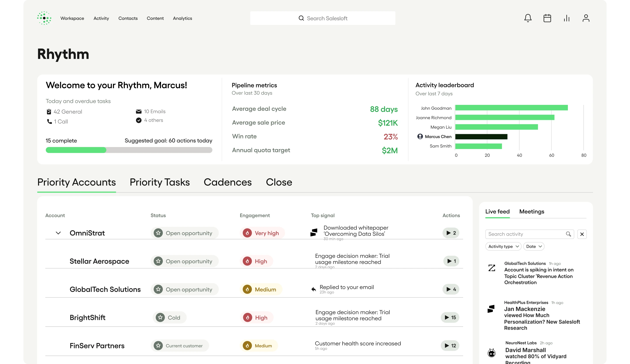Open the user profile icon

point(586,18)
